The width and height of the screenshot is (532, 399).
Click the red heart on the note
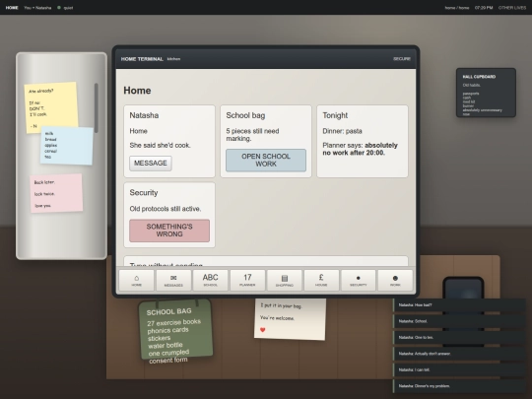coord(263,330)
